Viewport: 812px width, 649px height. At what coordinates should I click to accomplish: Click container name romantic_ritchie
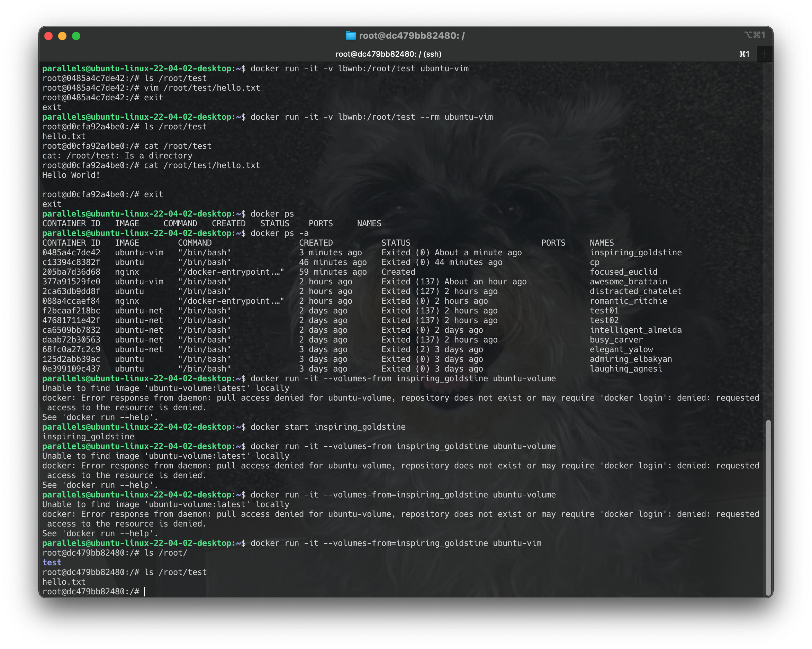629,301
